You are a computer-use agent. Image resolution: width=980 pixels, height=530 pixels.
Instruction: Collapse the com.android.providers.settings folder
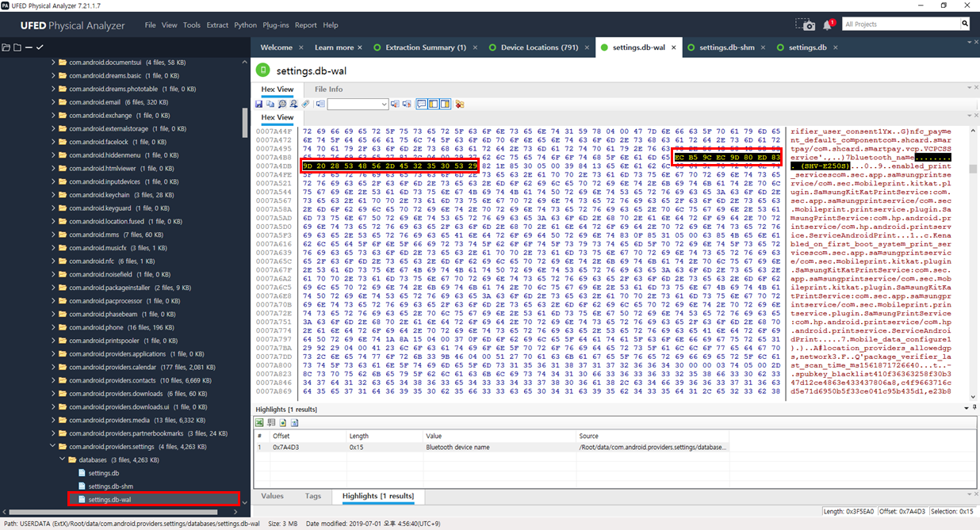tap(53, 446)
